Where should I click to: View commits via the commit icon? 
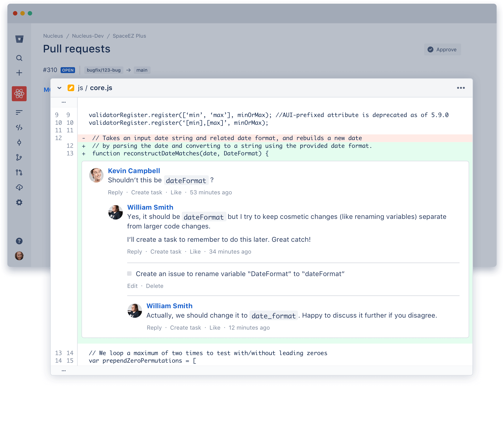(19, 142)
